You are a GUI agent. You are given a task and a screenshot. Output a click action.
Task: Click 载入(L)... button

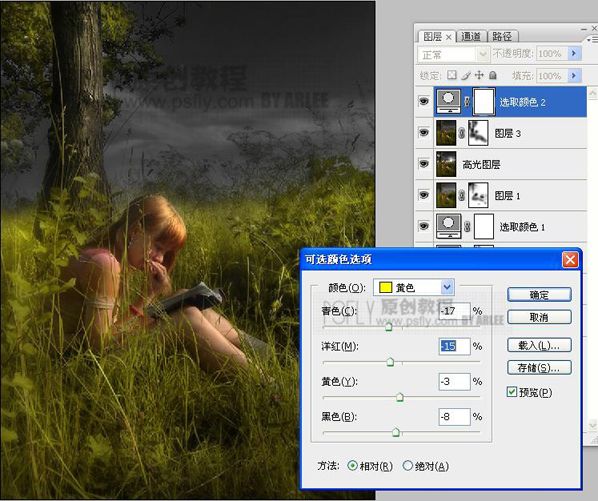[539, 345]
